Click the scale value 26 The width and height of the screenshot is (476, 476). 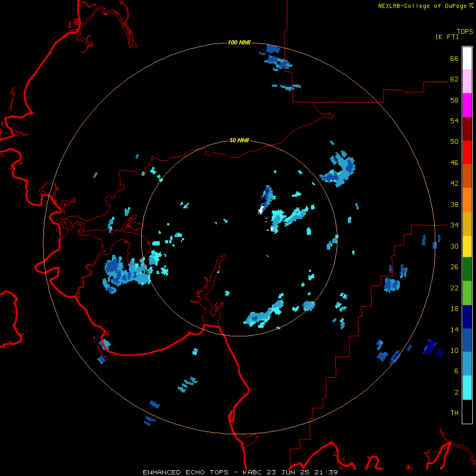pyautogui.click(x=454, y=267)
